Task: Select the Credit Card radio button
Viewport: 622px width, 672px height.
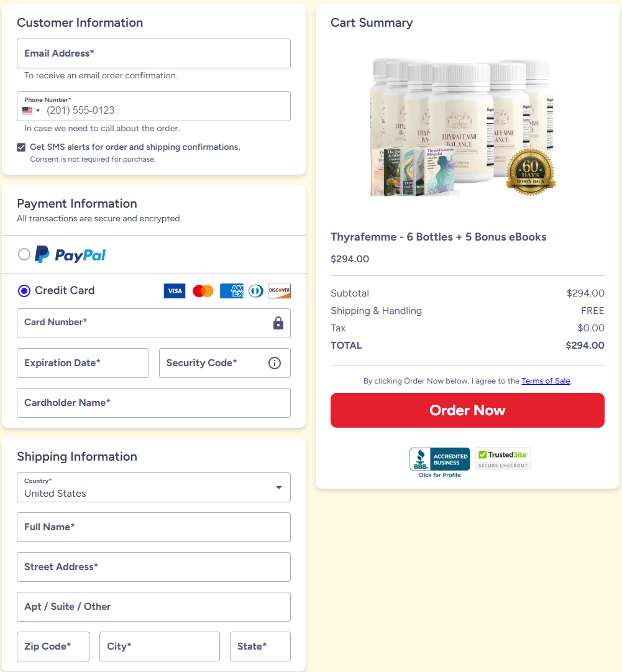Action: pos(24,291)
